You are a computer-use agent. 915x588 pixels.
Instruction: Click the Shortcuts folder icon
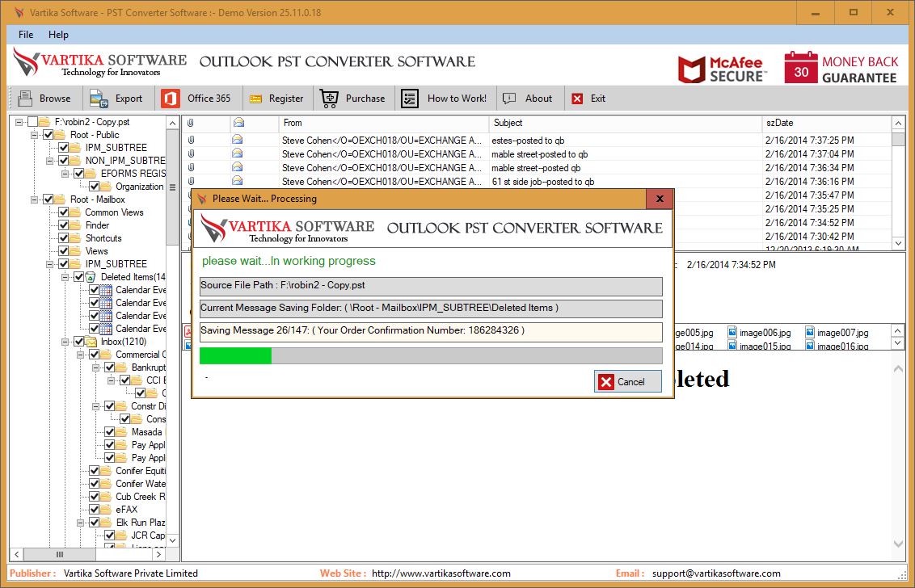(76, 238)
